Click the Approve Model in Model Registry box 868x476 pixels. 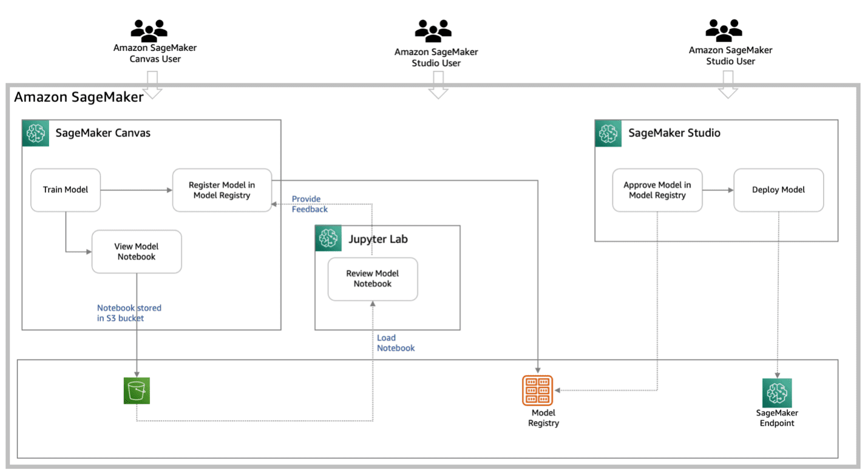pyautogui.click(x=657, y=190)
